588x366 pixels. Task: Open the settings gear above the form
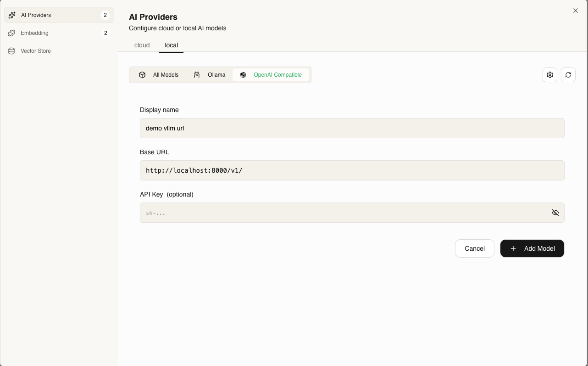coord(549,74)
